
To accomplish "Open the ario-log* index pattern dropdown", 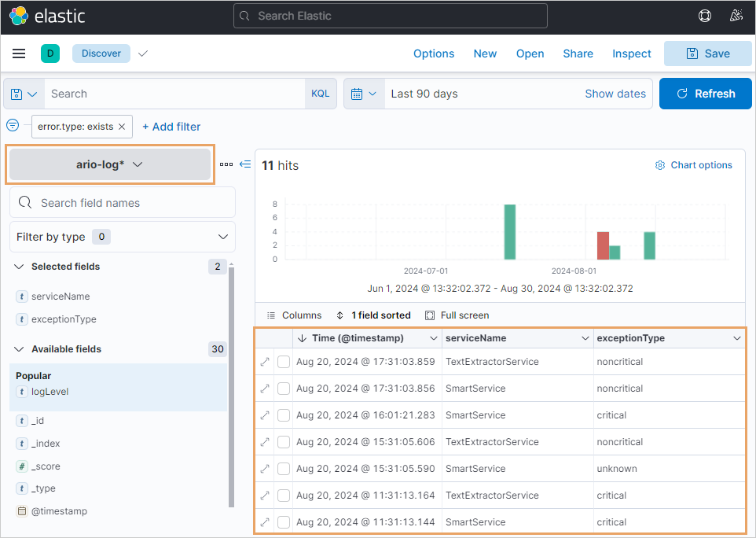I will [110, 164].
